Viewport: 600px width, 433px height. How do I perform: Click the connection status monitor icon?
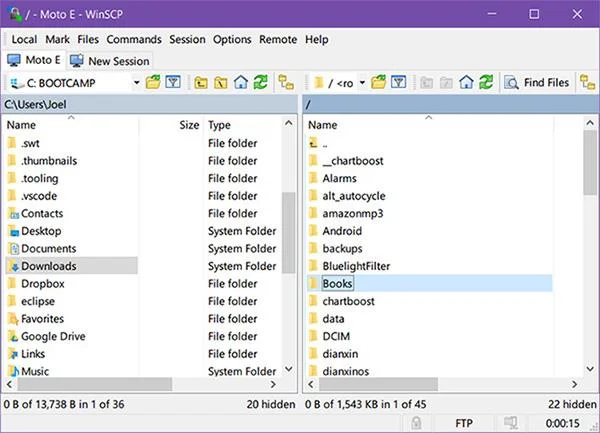510,423
